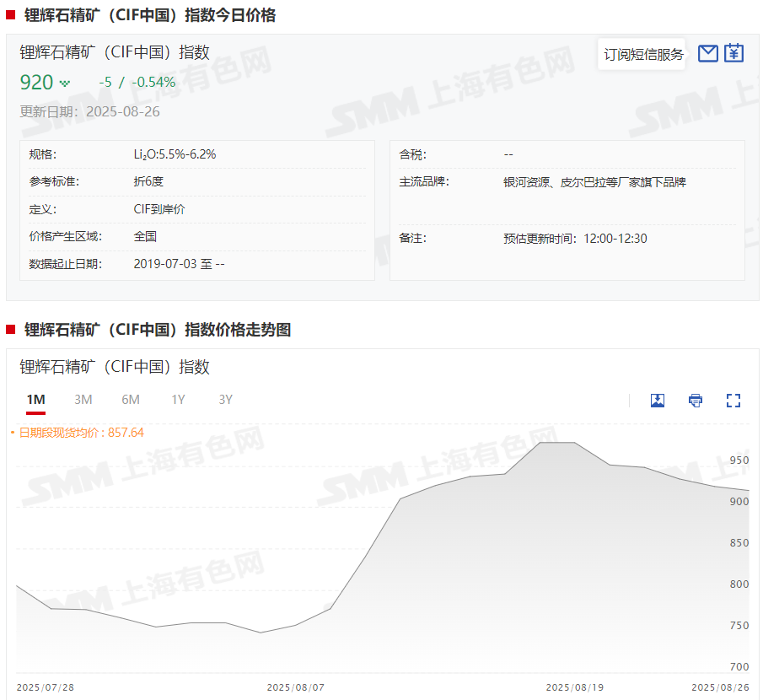Expand the chart to fullscreen
The width and height of the screenshot is (763, 700).
(733, 401)
